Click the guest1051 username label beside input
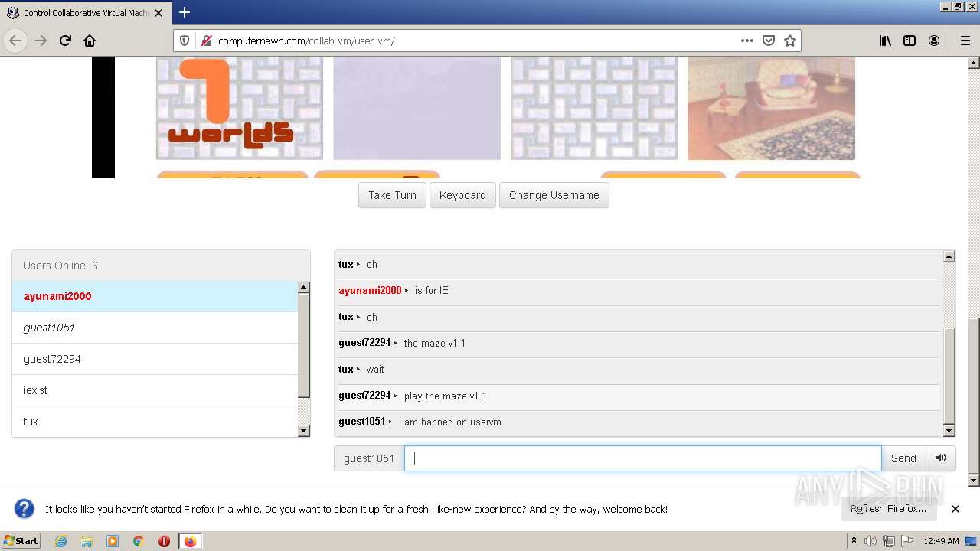Screen dimensions: 980x551 (x=369, y=458)
